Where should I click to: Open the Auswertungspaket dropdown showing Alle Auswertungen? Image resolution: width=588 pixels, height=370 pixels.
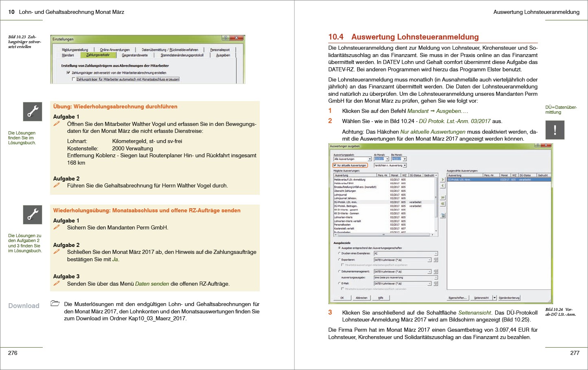click(x=370, y=159)
